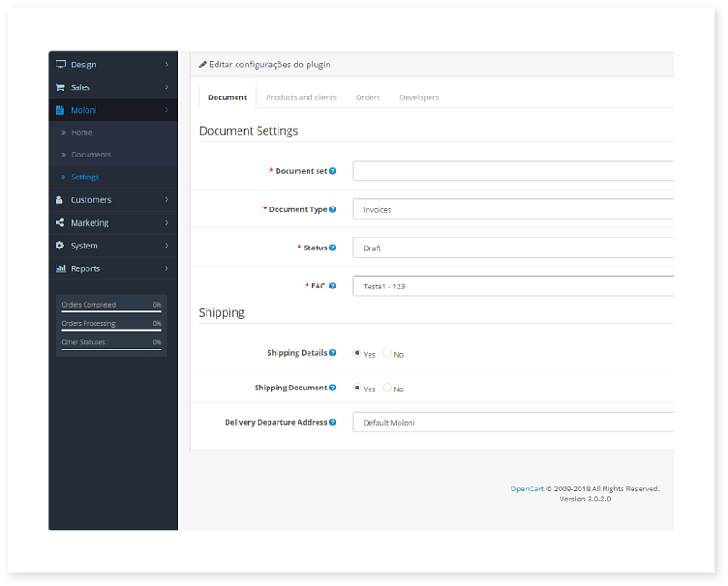The height and width of the screenshot is (586, 728).
Task: Open help icon for Document Type
Action: point(332,209)
